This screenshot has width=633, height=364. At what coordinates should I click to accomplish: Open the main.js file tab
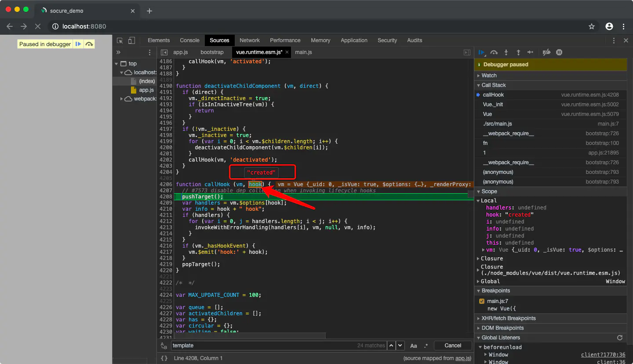click(303, 52)
